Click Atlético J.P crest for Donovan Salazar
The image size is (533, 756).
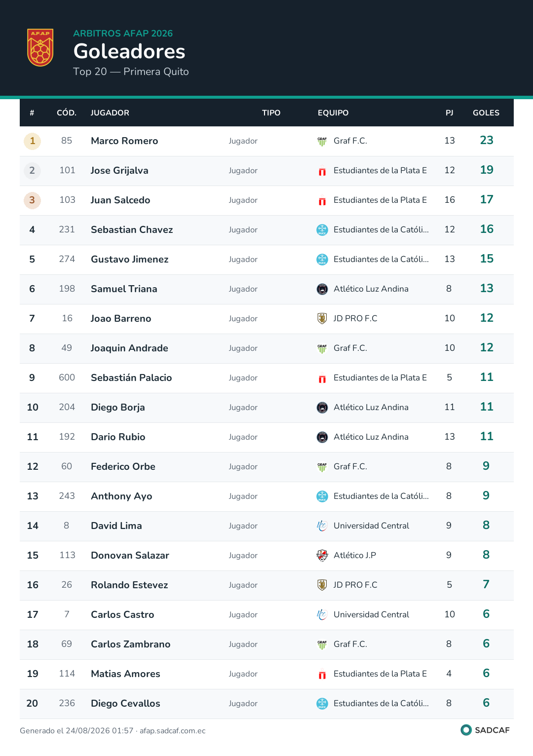[322, 556]
